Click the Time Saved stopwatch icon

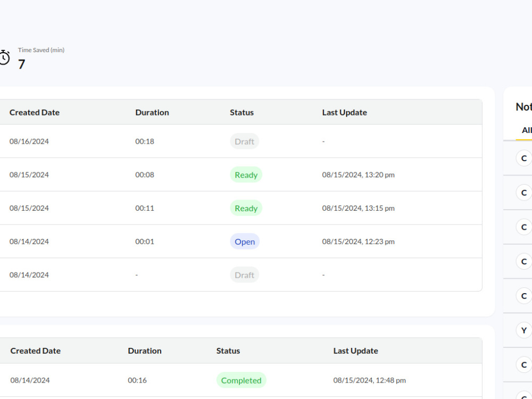pos(4,57)
